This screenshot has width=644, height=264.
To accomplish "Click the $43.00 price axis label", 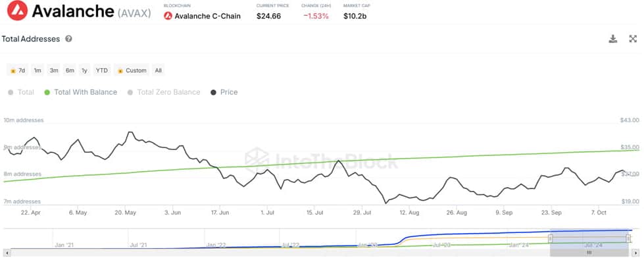I will (x=630, y=120).
